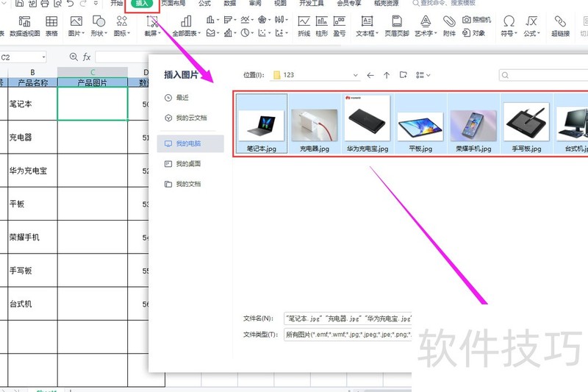The image size is (588, 392).
Task: Go up one folder level
Action: click(387, 75)
